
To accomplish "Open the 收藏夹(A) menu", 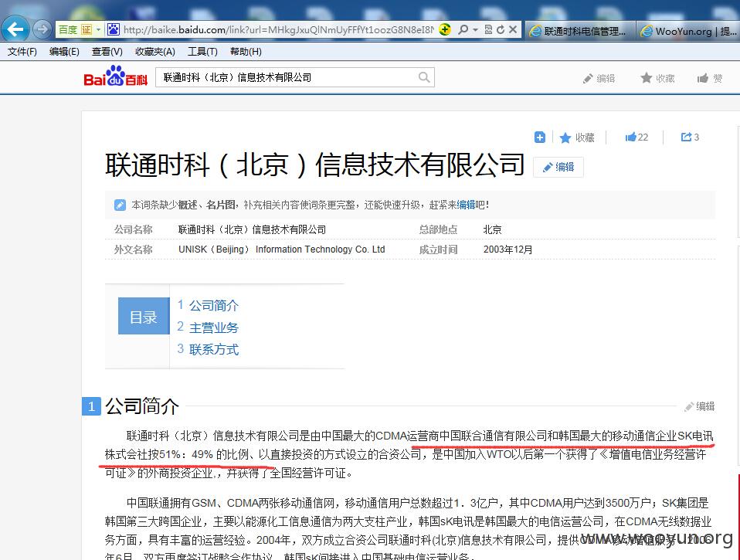I will [x=154, y=52].
